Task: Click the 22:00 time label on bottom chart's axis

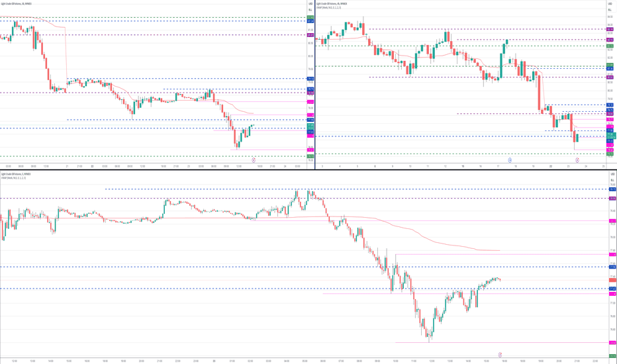Action: coord(595,361)
